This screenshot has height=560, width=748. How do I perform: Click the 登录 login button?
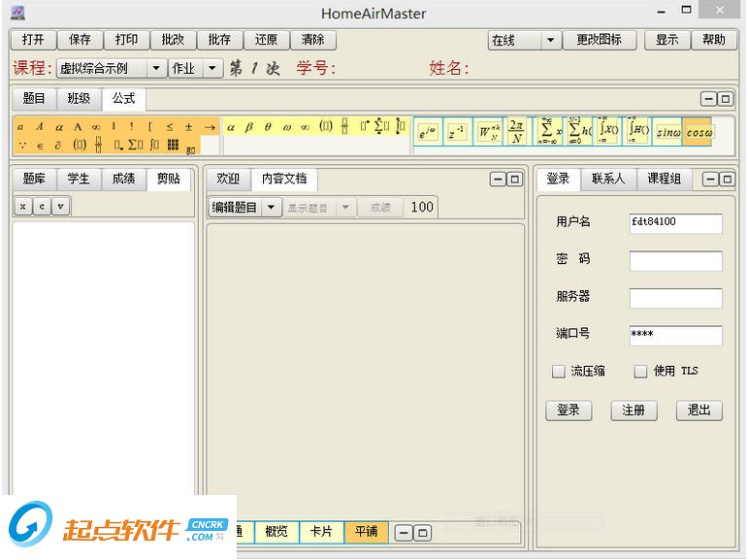pos(569,411)
